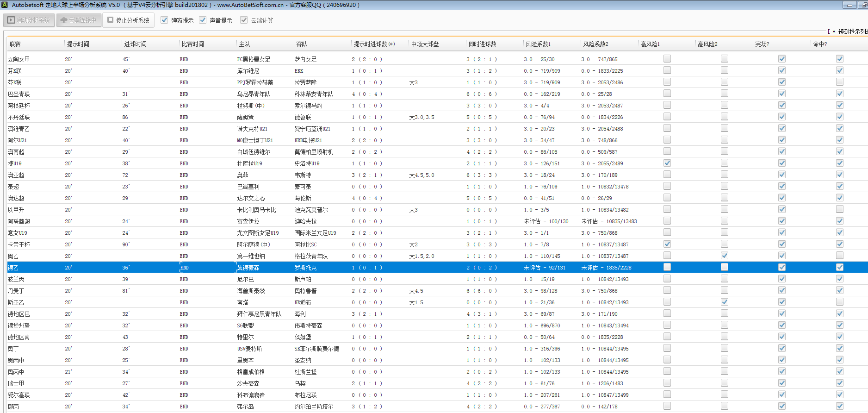Toggle 完场? checkbox in highlighted 德乙 row
Viewport: 868px width, 413px height.
pos(781,267)
